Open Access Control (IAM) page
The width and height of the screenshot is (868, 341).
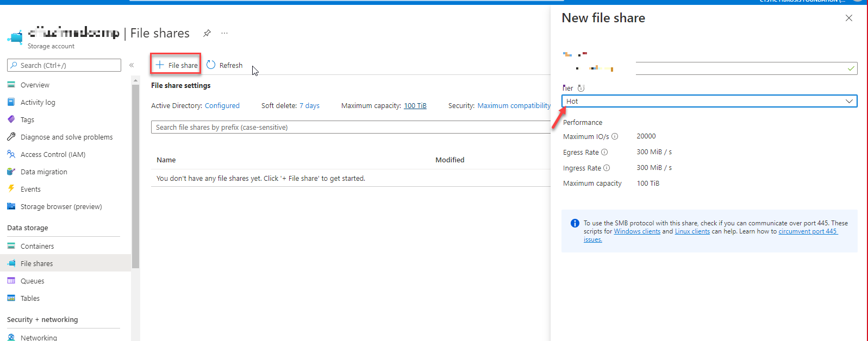[x=53, y=154]
